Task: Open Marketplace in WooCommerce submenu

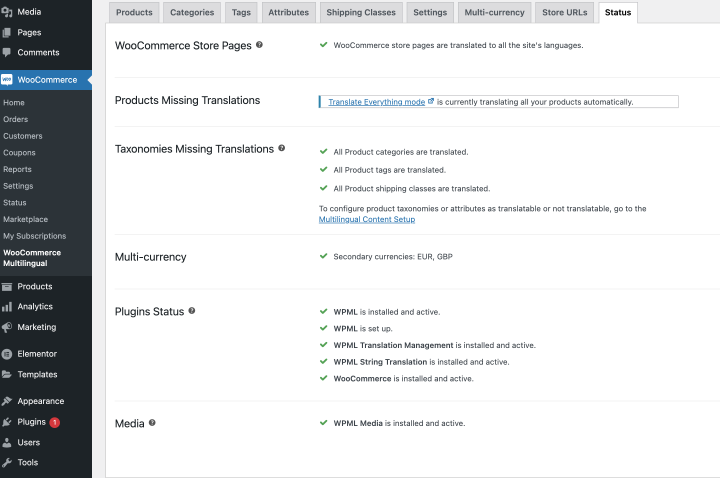Action: 26,219
